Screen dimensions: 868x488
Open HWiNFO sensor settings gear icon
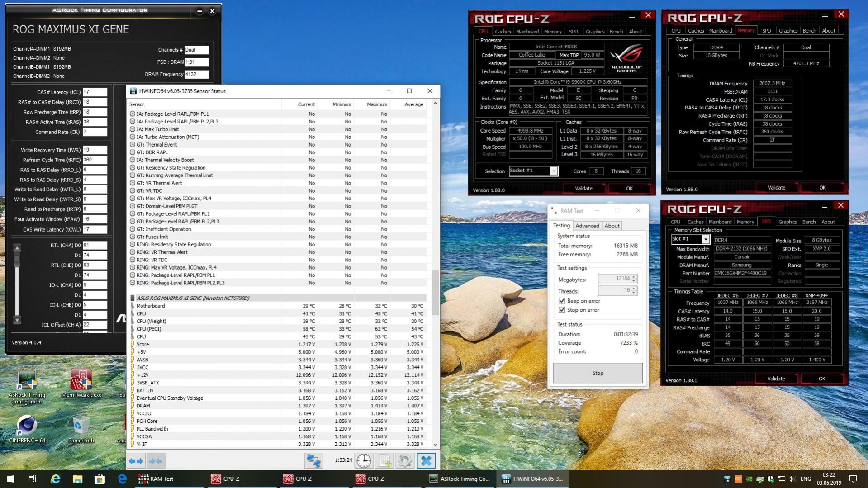(405, 460)
